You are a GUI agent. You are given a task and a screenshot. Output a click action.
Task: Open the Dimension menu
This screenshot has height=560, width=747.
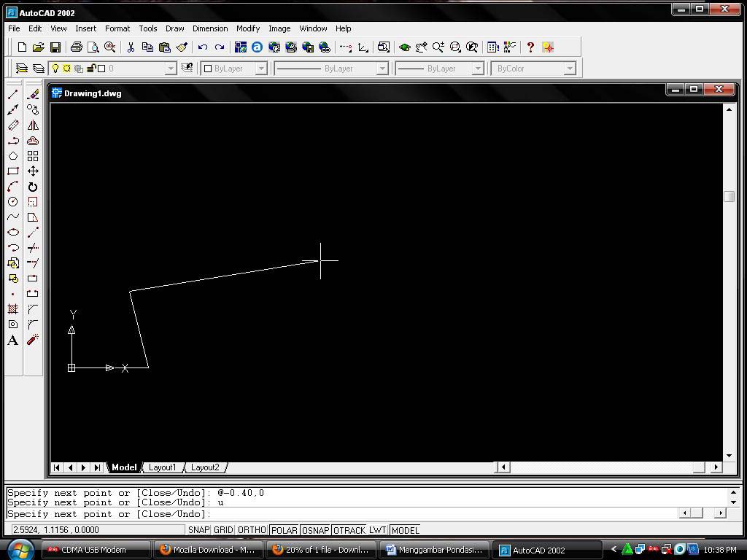(210, 28)
